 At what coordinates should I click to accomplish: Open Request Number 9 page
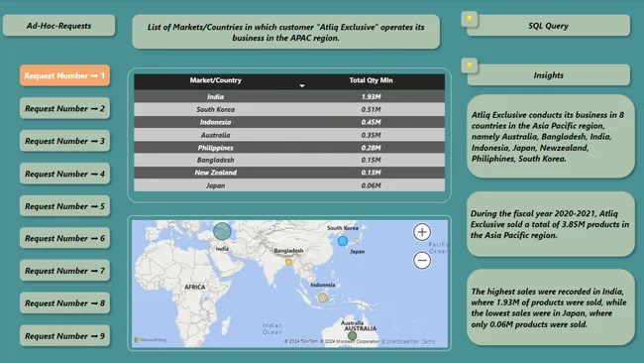(64, 336)
